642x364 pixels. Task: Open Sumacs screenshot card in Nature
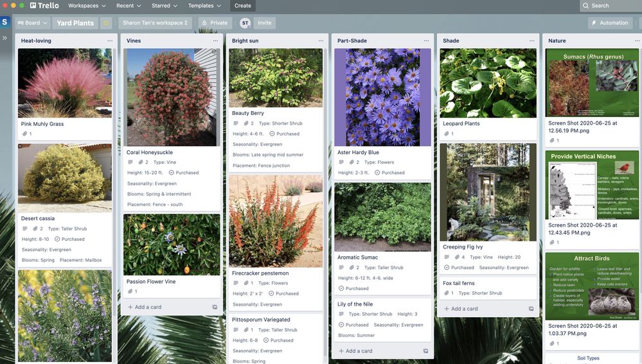(x=592, y=96)
